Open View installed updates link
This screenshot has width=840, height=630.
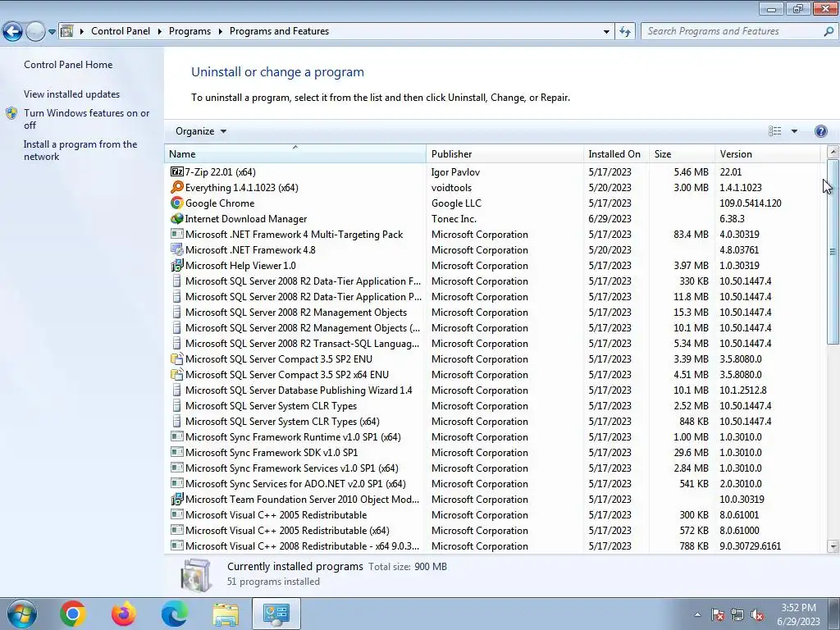click(72, 94)
